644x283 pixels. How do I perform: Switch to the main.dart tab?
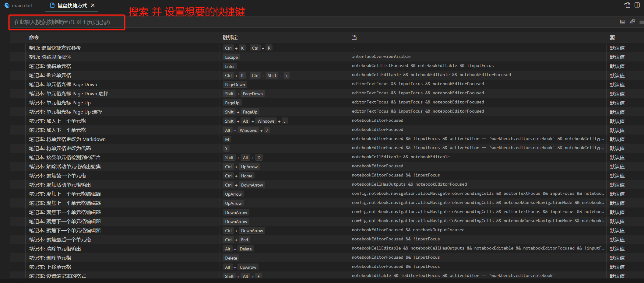[x=22, y=5]
